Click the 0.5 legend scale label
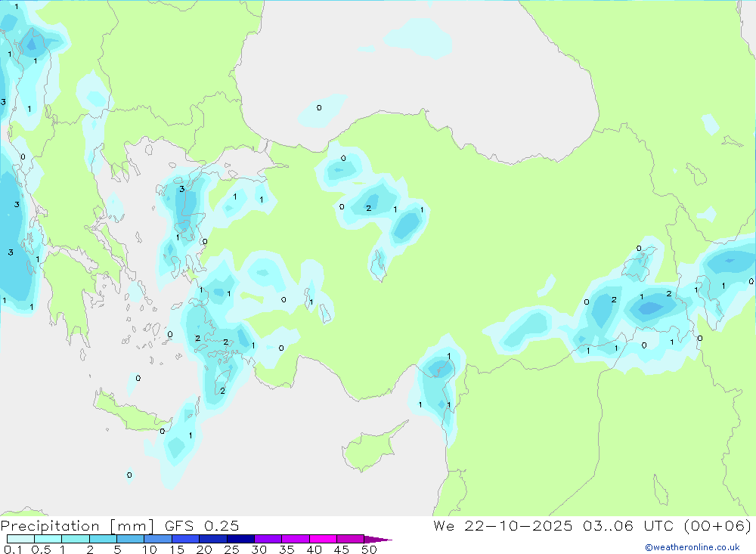Viewport: 756px width, 554px height. tap(41, 549)
